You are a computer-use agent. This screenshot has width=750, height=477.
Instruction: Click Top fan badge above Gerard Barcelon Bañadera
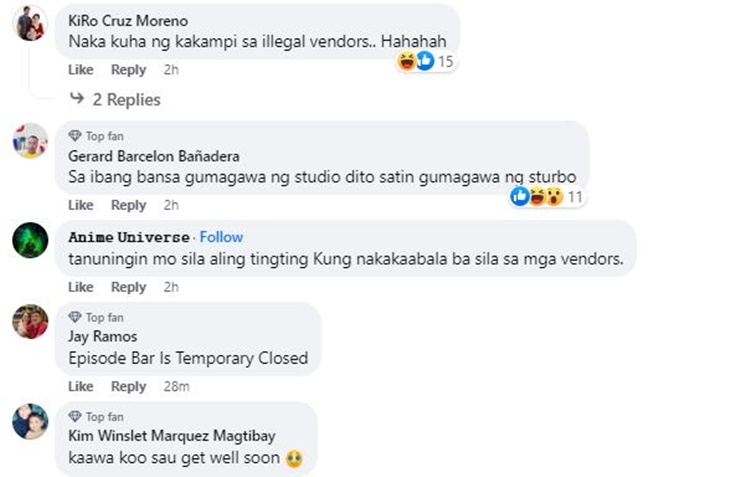[96, 136]
